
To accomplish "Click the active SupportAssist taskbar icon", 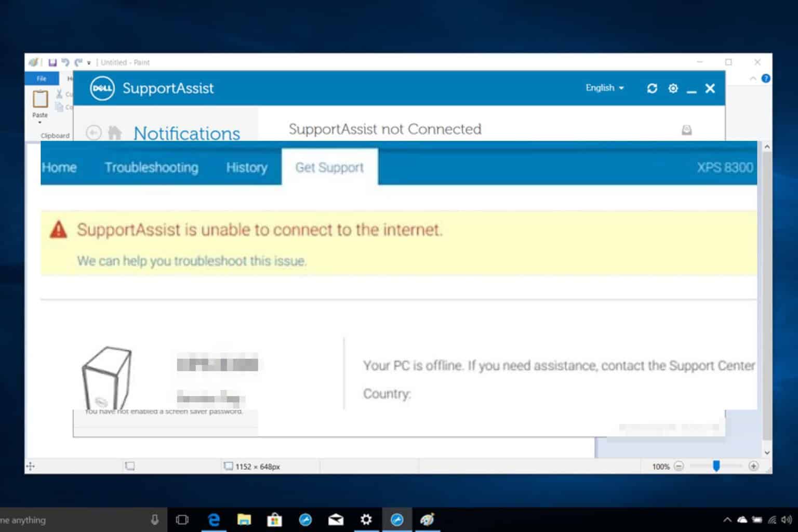I will 397,520.
